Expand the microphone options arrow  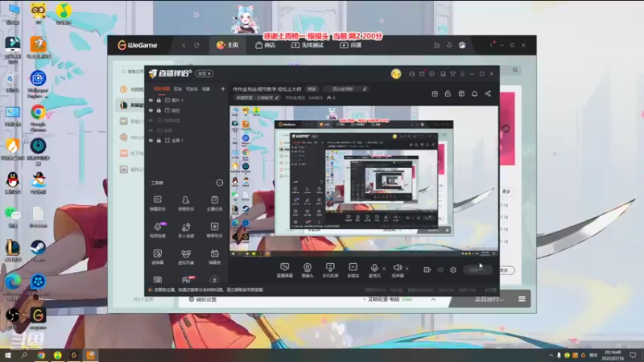(384, 269)
